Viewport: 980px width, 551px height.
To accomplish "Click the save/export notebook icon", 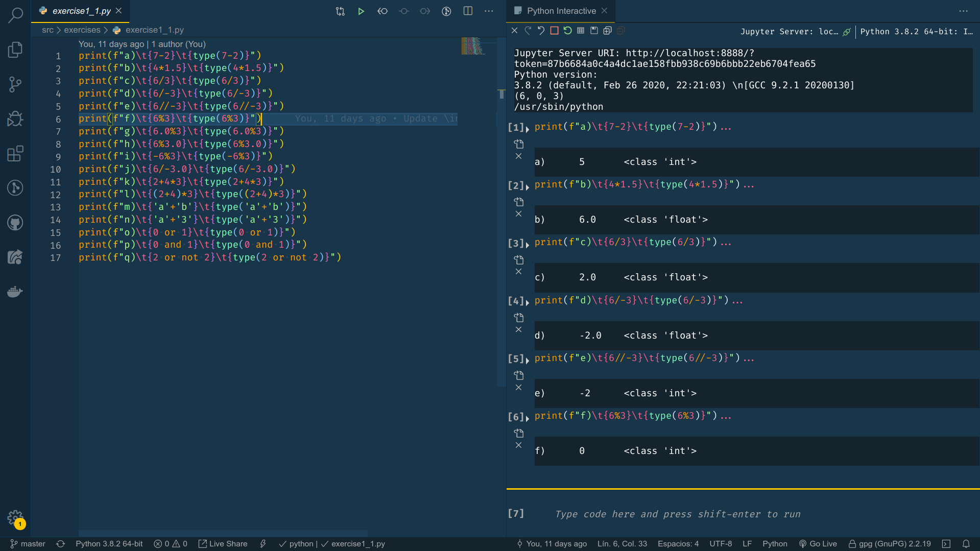I will [594, 31].
